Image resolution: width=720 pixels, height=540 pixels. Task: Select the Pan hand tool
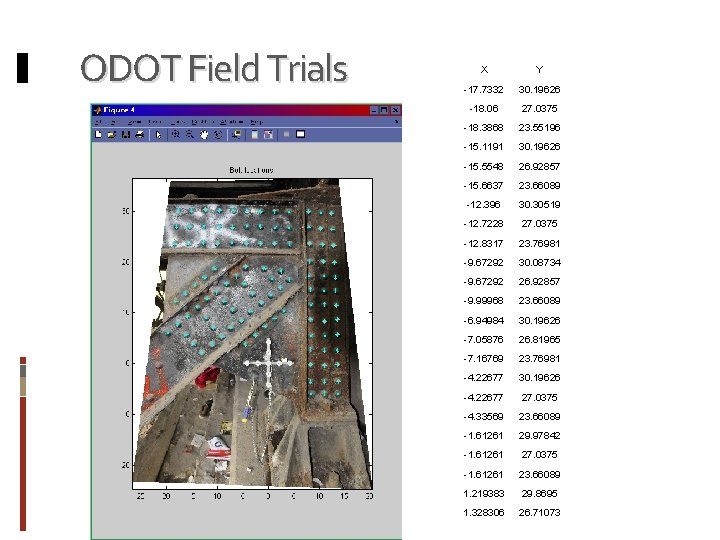204,135
